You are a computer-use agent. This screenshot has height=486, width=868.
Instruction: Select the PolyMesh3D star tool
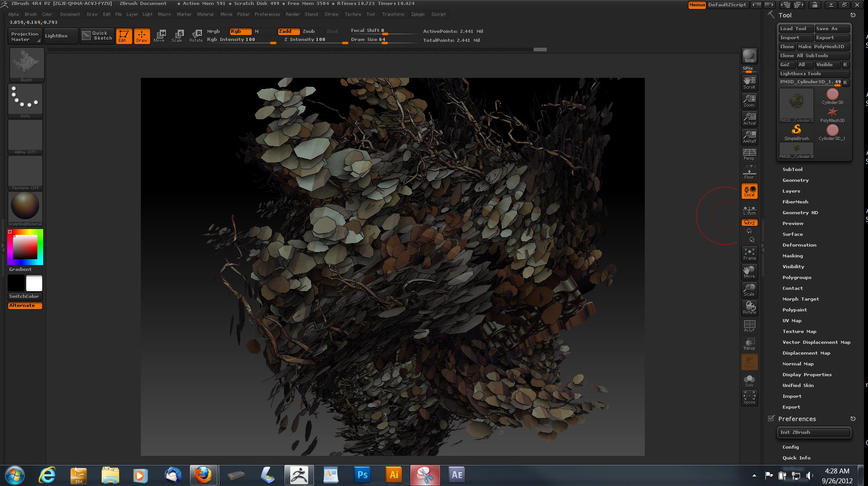(832, 114)
